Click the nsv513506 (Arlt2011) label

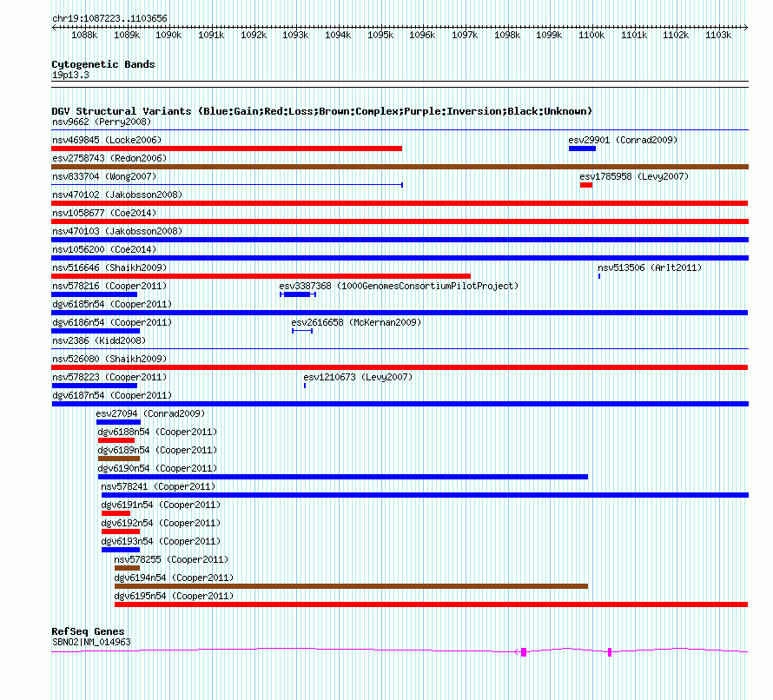tap(650, 267)
